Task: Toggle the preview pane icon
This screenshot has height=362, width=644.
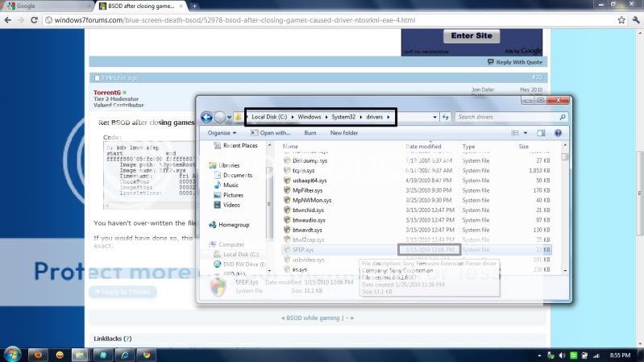Action: tap(541, 133)
